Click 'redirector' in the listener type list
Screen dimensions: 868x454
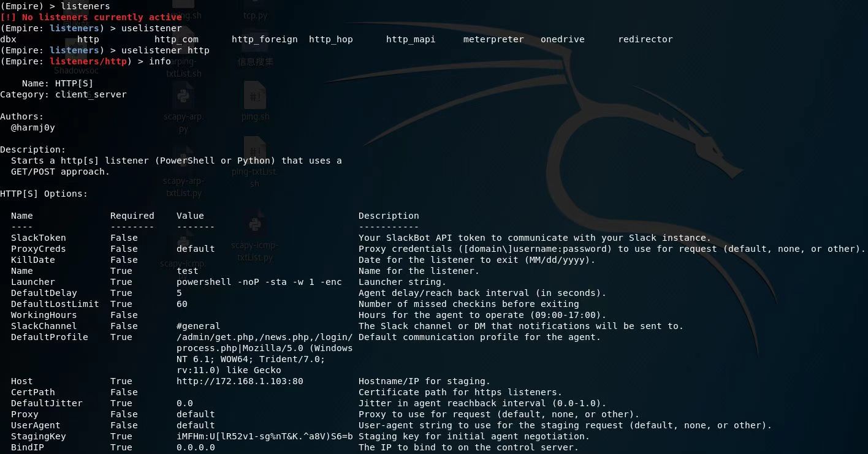[x=645, y=39]
